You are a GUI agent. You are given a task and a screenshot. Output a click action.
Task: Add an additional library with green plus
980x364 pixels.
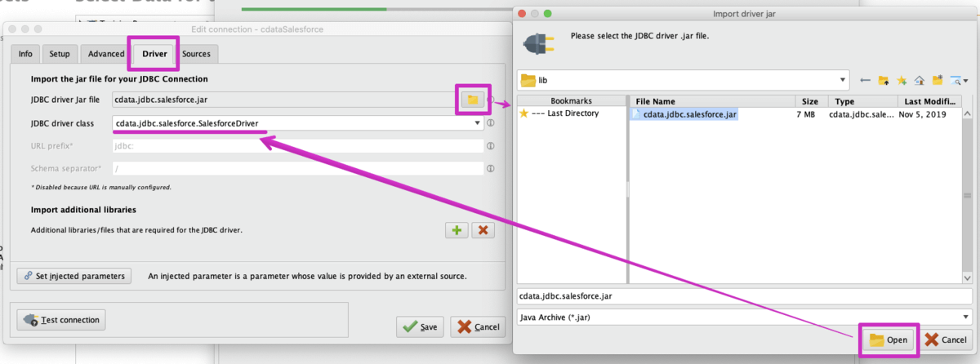tap(457, 230)
